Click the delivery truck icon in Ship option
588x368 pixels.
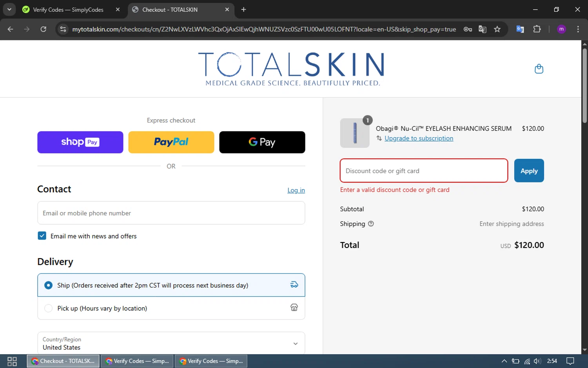[294, 285]
